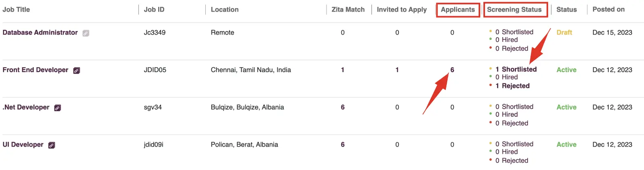Click link icon beside UI Developer
This screenshot has width=644, height=170.
click(52, 145)
